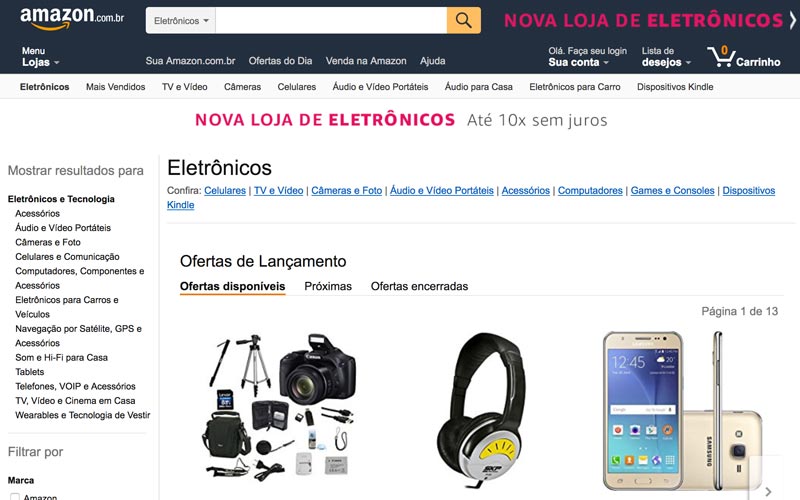Image resolution: width=800 pixels, height=500 pixels.
Task: Click the orange search magnifier button
Action: (x=463, y=20)
